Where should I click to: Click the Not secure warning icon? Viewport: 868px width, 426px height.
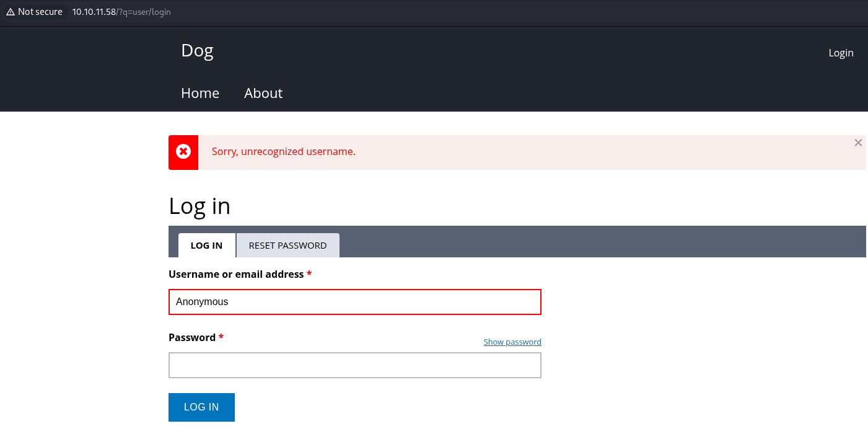(x=11, y=12)
